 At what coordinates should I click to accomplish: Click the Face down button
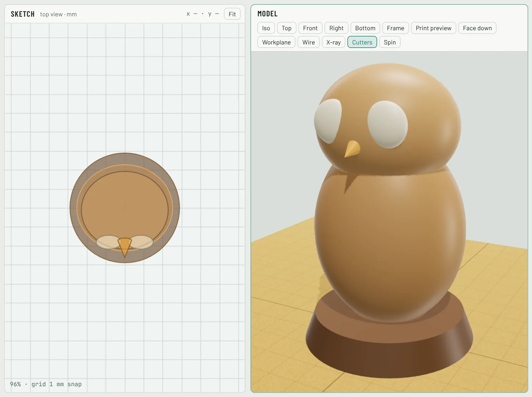[477, 28]
